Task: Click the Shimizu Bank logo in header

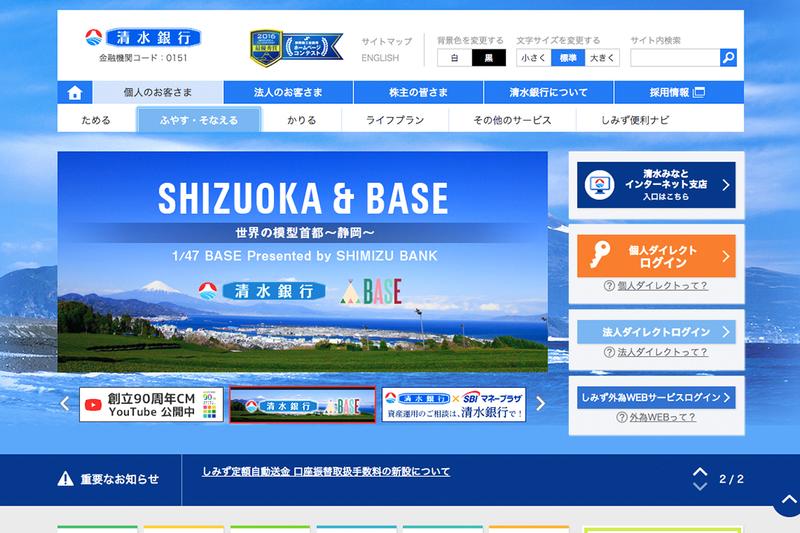Action: tap(143, 38)
